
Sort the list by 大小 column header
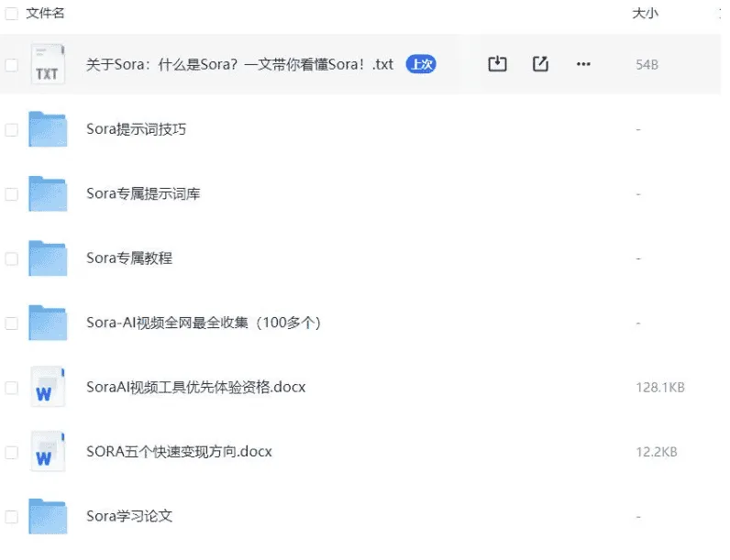645,14
